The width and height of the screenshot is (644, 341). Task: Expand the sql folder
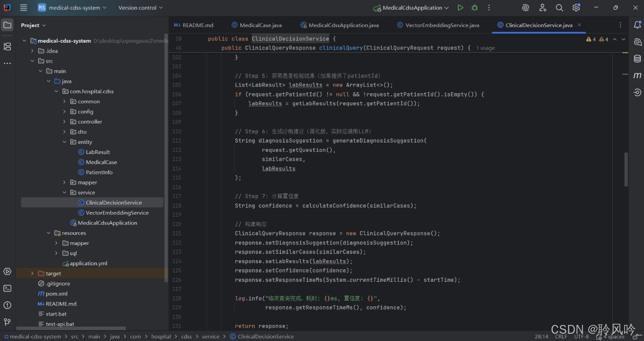pos(56,253)
